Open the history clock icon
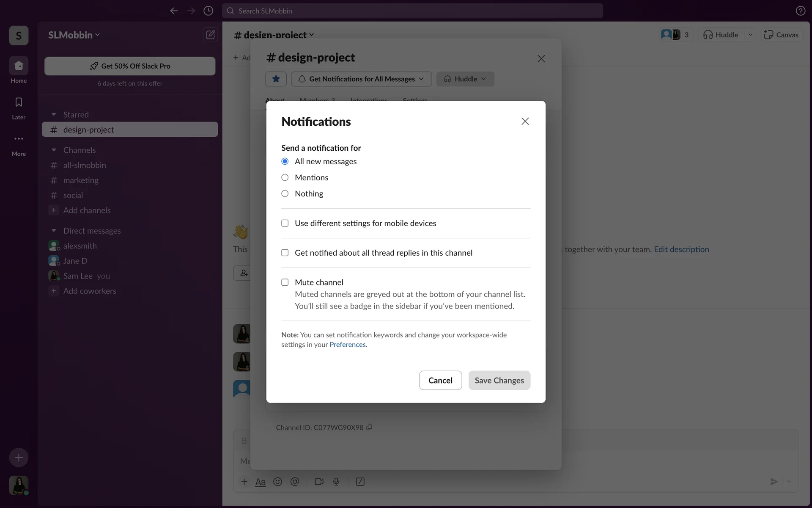Image resolution: width=812 pixels, height=508 pixels. [208, 11]
